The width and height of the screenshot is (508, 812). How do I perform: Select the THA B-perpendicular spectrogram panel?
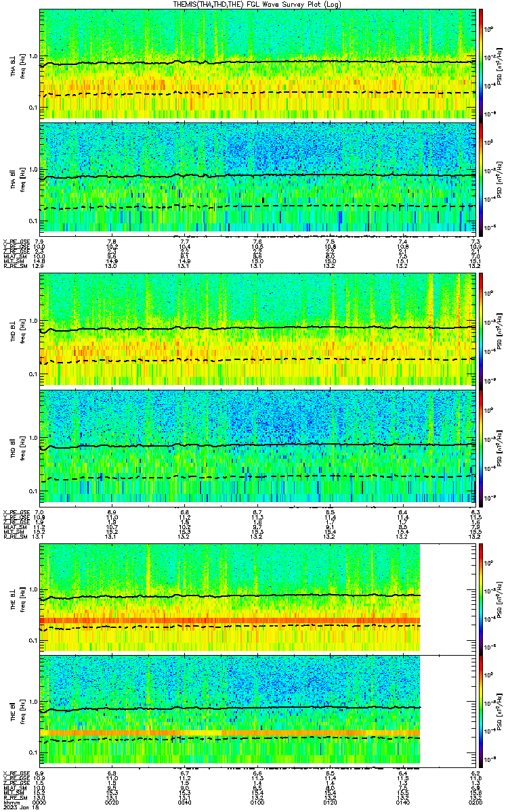(256, 64)
